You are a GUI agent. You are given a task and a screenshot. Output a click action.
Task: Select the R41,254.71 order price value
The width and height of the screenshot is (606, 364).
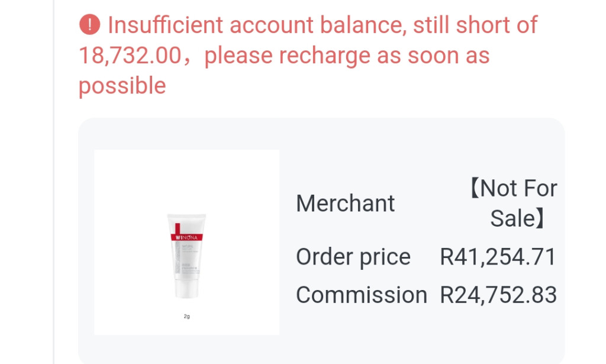pyautogui.click(x=498, y=257)
